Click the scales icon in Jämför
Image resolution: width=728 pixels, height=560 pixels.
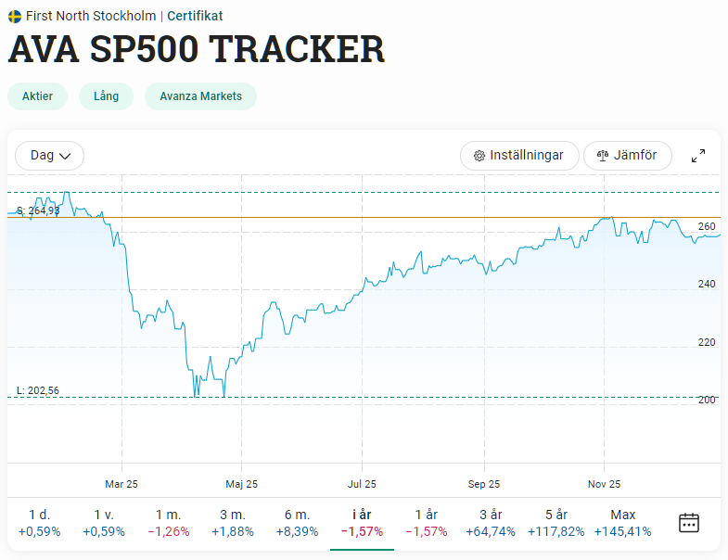coord(603,156)
